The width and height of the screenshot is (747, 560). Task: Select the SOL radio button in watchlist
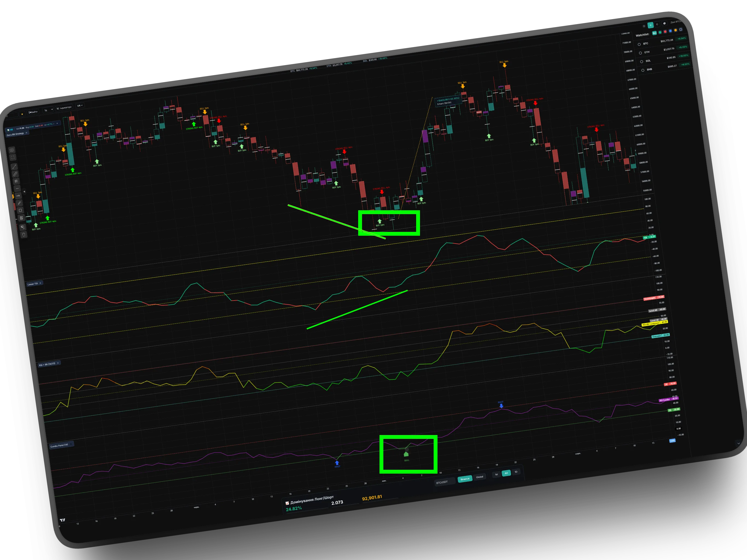tap(642, 62)
